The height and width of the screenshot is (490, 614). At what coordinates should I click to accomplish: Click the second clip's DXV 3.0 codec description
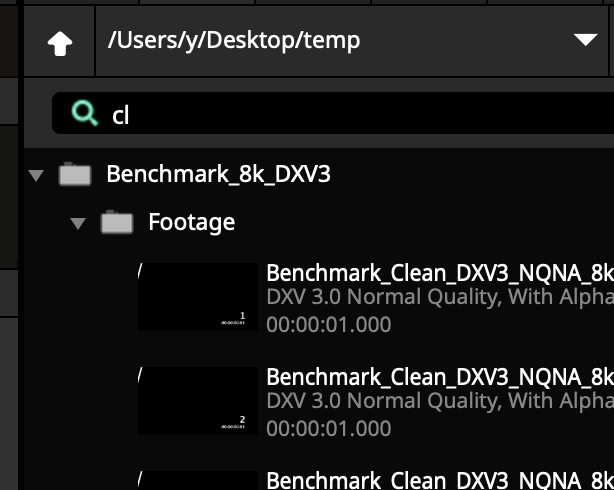tap(439, 402)
